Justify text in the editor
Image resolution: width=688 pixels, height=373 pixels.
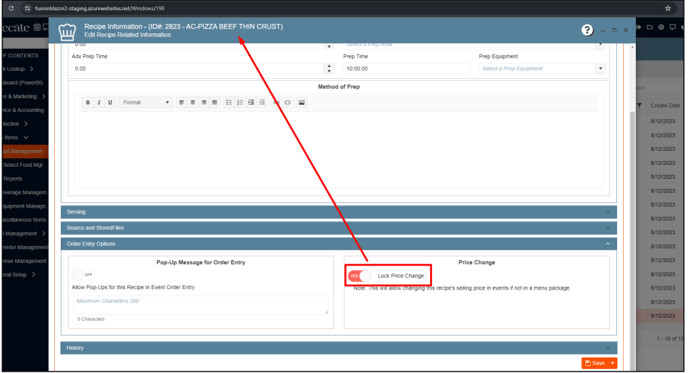[215, 102]
